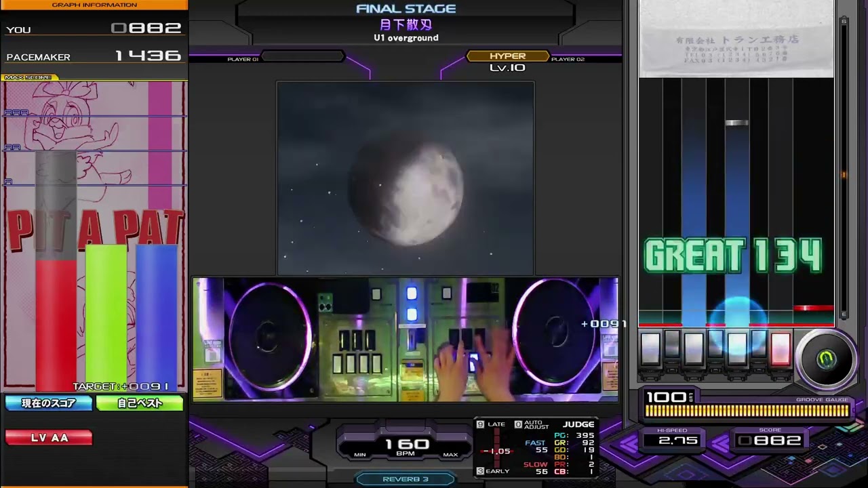Click the 160 BPM readout
Screen dimensions: 868x488
407,445
